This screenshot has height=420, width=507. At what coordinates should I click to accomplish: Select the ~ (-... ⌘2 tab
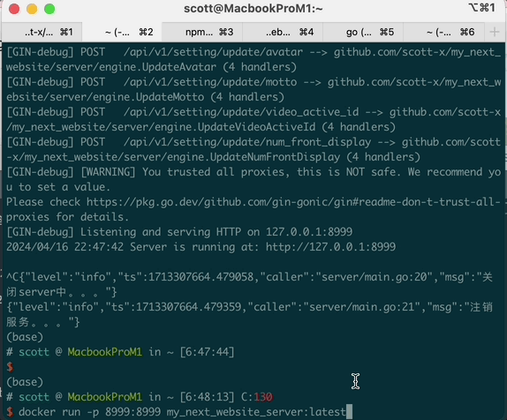click(122, 32)
